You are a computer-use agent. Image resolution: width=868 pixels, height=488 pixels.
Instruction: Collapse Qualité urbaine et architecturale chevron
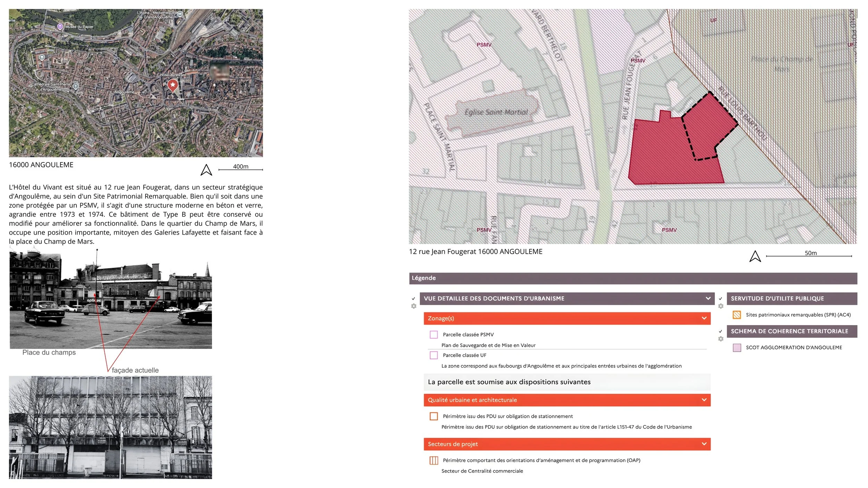(x=704, y=400)
